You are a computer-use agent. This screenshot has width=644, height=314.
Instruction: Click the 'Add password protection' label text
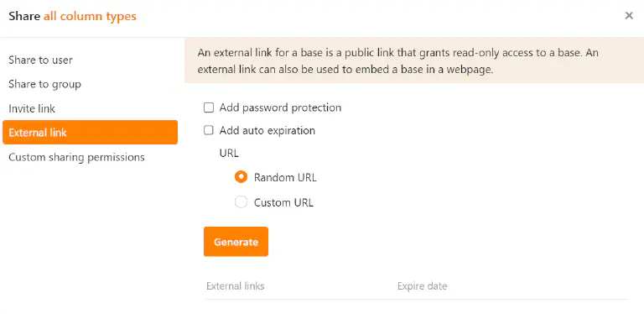click(x=280, y=107)
